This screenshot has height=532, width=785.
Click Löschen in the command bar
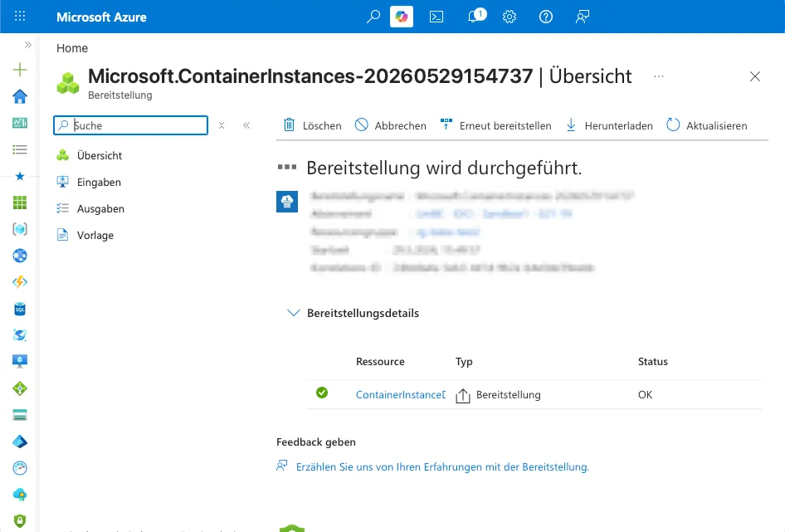click(312, 125)
